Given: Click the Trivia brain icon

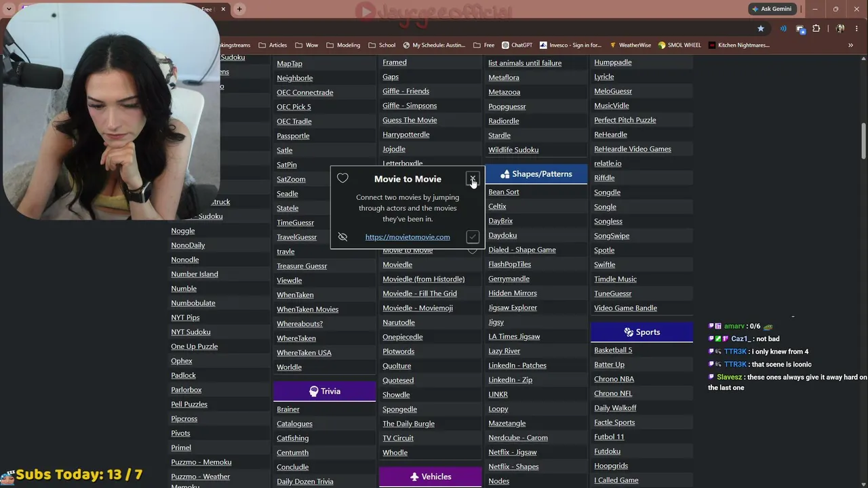Looking at the screenshot, I should (313, 391).
